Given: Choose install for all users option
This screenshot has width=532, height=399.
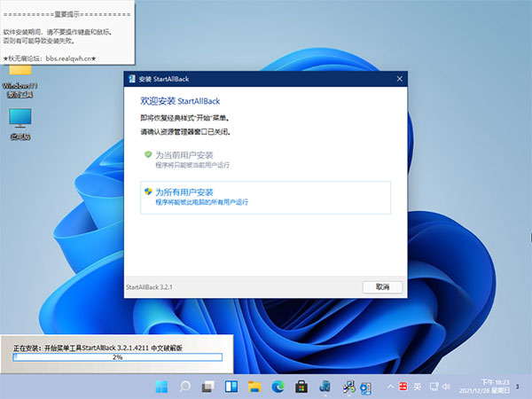Looking at the screenshot, I should click(x=265, y=198).
